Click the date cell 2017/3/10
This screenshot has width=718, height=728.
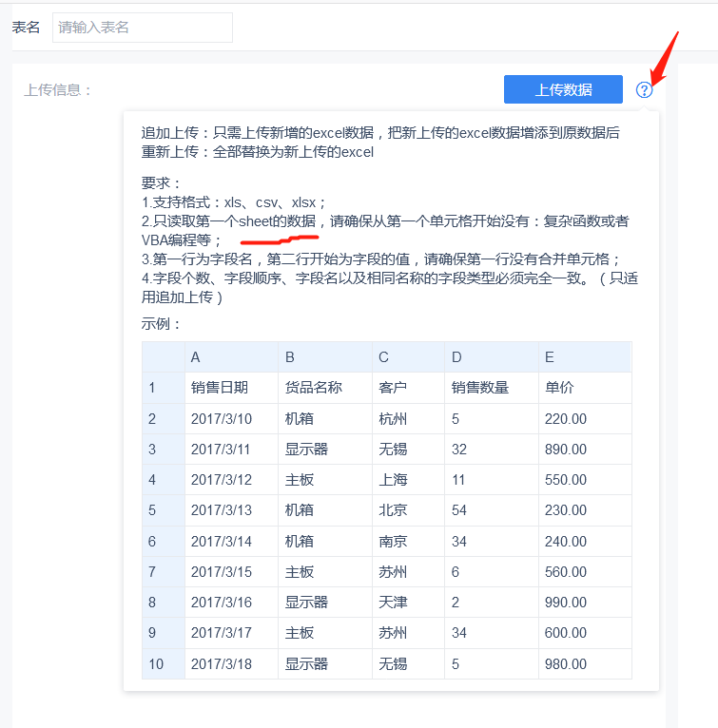pos(231,419)
